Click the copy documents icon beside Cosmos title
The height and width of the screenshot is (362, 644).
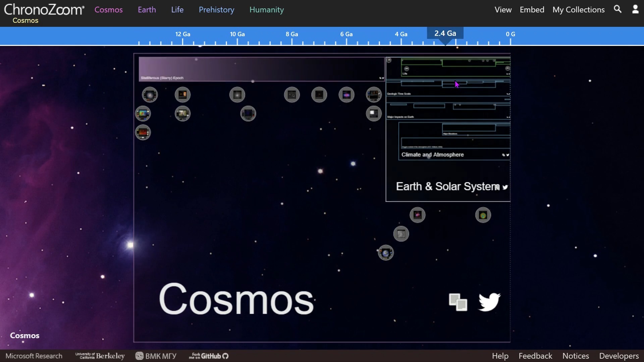click(458, 302)
